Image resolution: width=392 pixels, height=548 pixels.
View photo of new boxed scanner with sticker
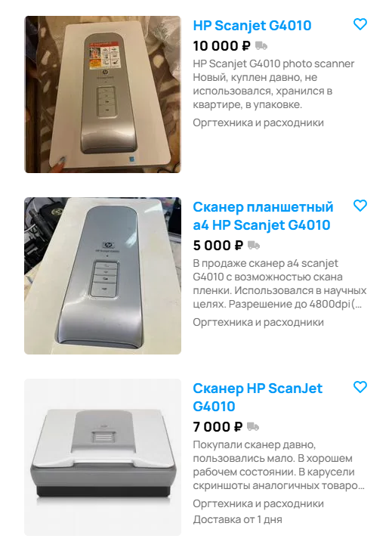103,94
